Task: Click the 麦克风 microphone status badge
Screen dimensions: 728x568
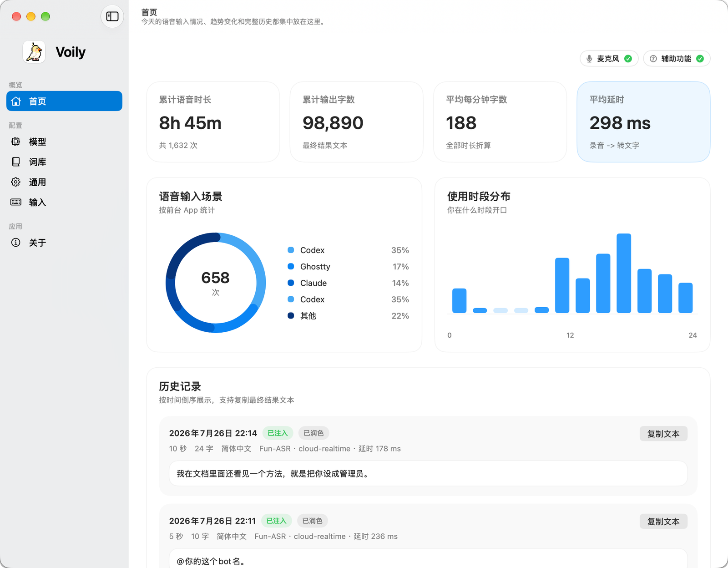Action: (609, 59)
